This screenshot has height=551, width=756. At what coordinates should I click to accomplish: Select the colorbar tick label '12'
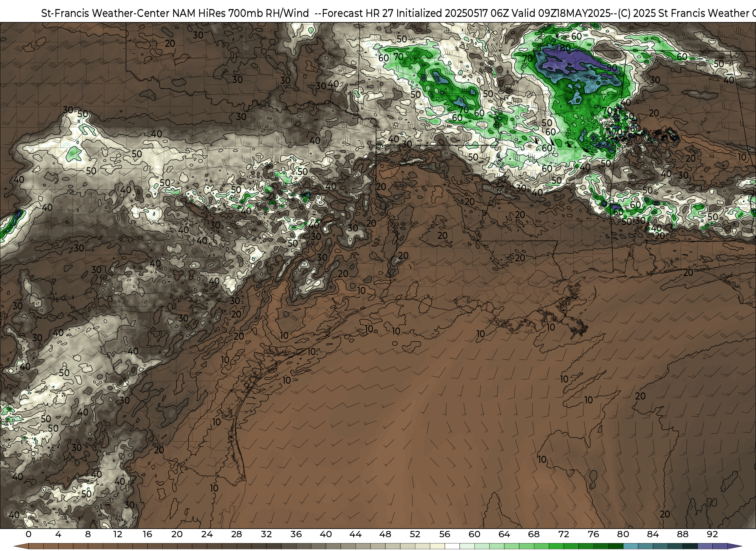tap(118, 534)
